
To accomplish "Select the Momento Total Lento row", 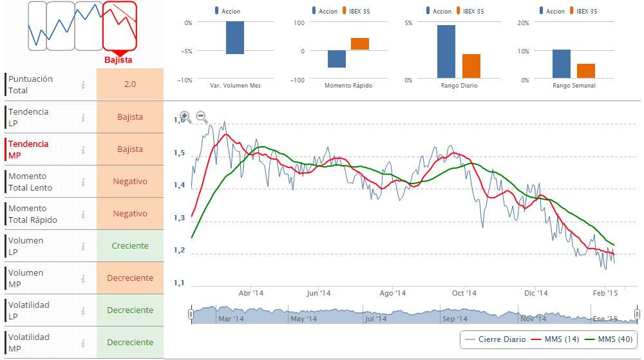I will [84, 182].
